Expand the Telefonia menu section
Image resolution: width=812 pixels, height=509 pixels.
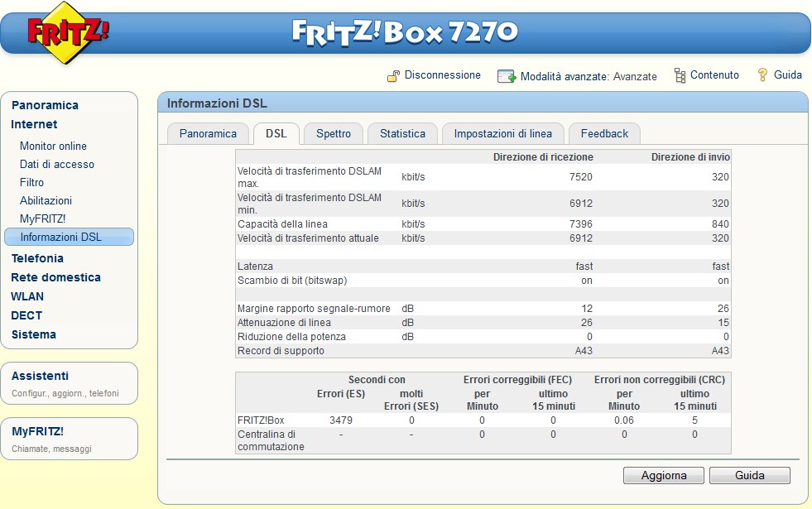pos(37,258)
